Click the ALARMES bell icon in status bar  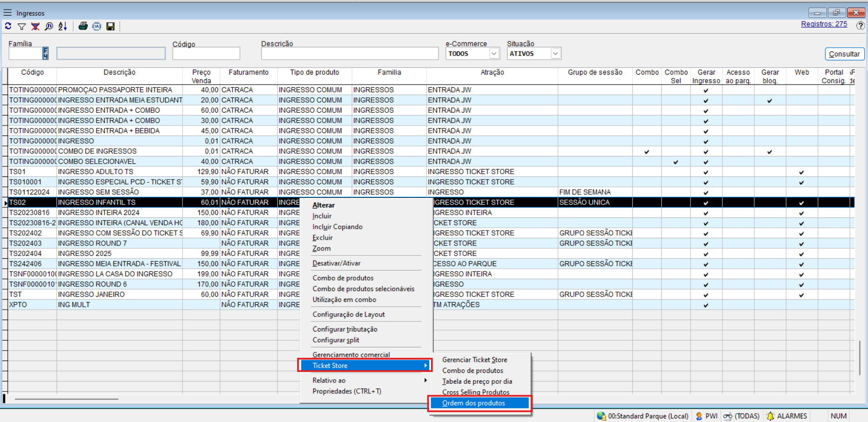coord(770,416)
